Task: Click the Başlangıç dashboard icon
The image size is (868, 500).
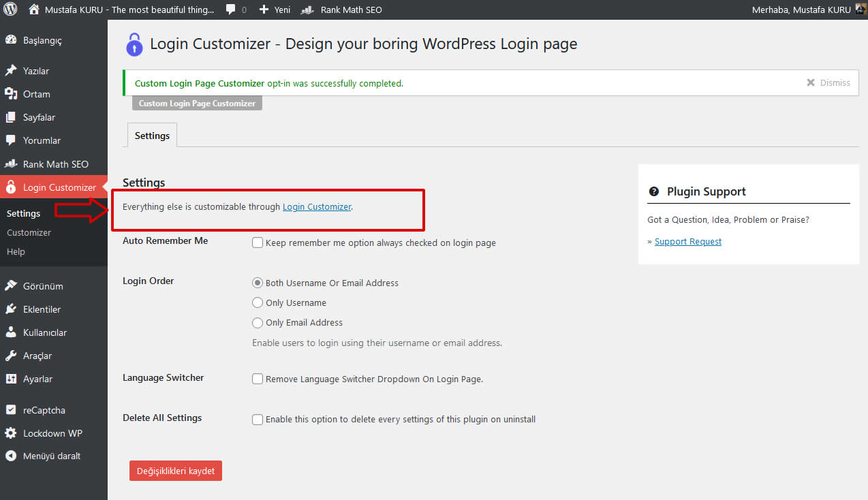Action: coord(11,40)
